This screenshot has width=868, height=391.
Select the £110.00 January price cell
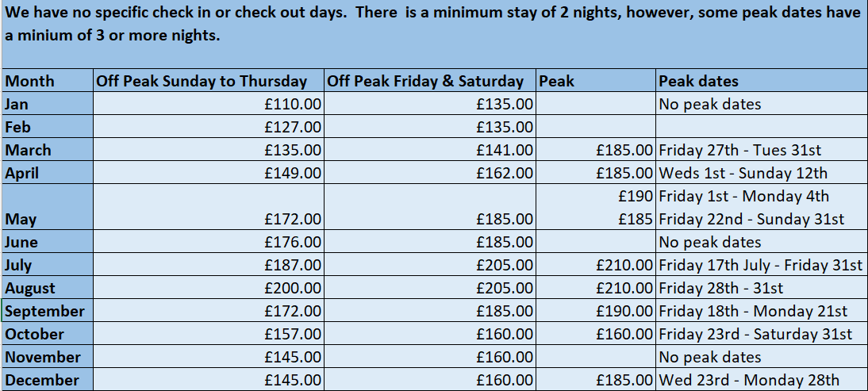(x=209, y=104)
